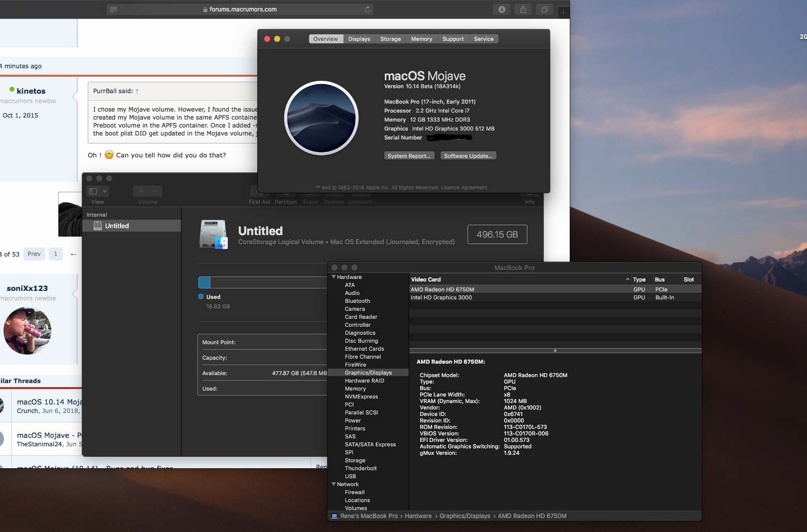The width and height of the screenshot is (807, 532).
Task: Switch to Overview tab in About This Mac
Action: point(325,39)
